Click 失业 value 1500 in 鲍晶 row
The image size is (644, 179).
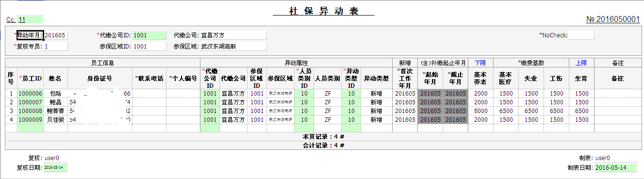click(x=531, y=102)
